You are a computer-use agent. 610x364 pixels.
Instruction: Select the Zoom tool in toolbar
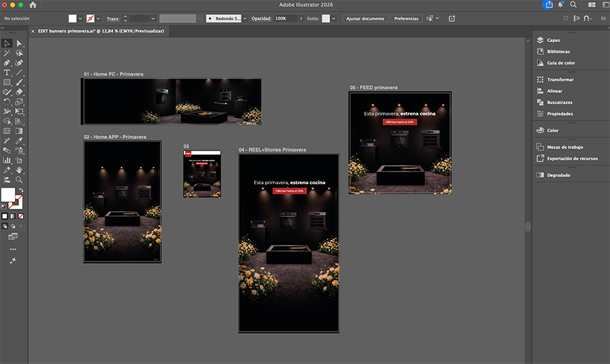point(19,180)
